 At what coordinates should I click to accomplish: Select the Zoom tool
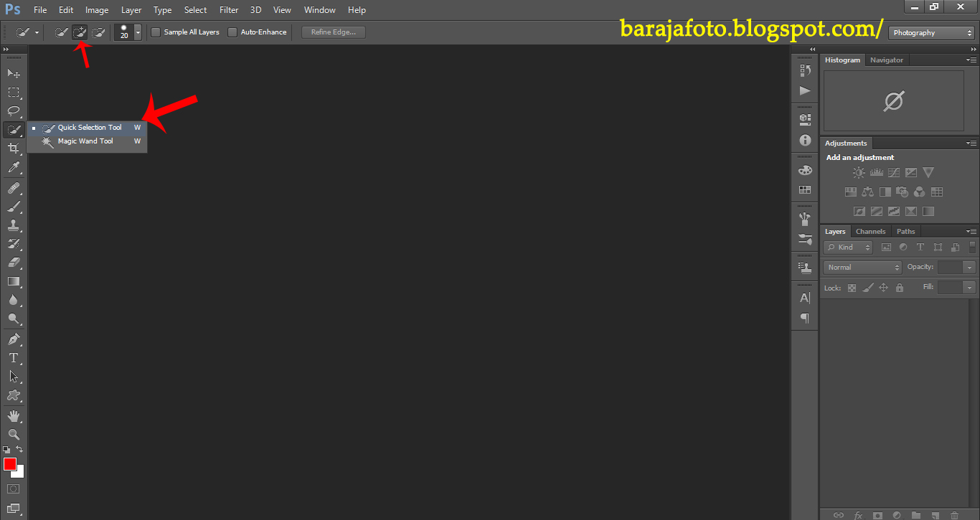(x=14, y=434)
